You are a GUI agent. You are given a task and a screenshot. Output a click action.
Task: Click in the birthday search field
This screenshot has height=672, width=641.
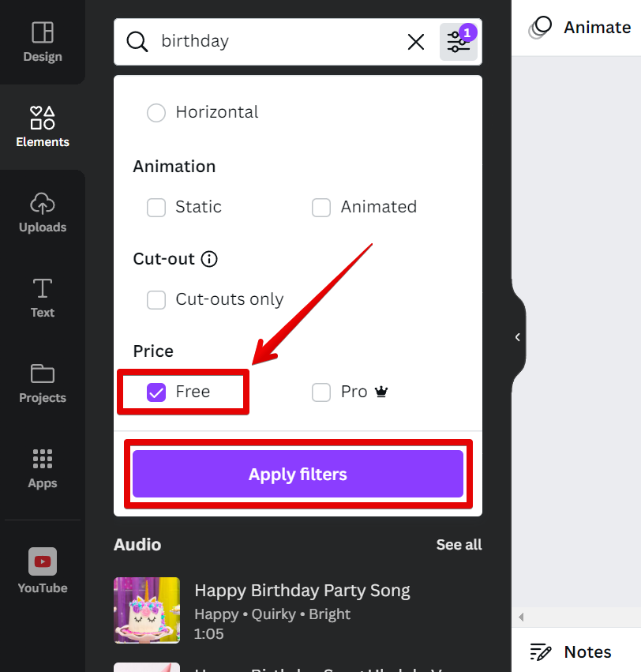click(x=276, y=42)
